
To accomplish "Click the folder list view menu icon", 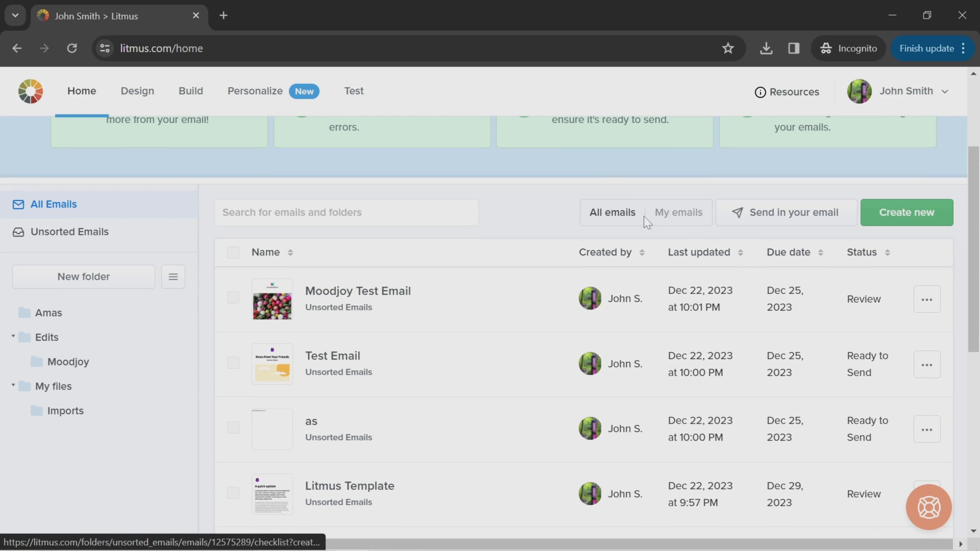I will (x=173, y=277).
